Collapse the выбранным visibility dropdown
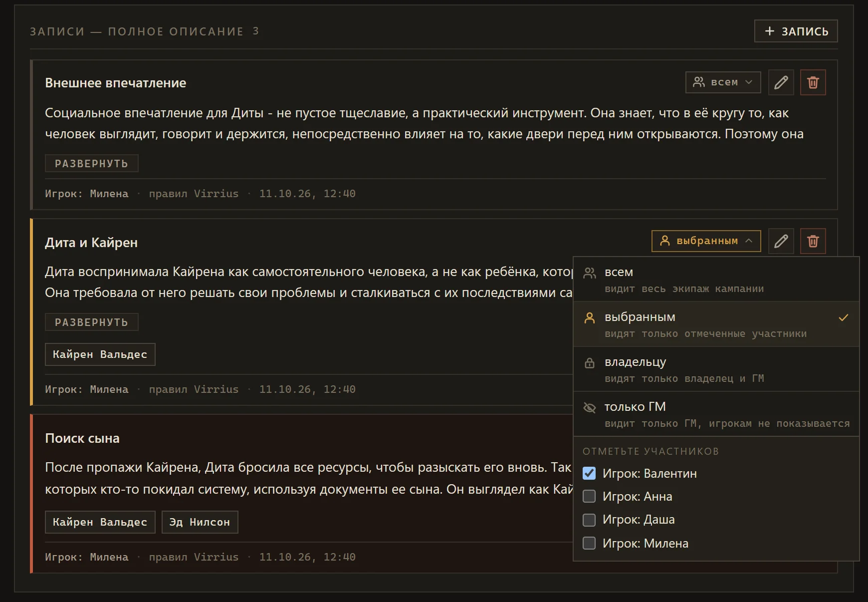 click(x=706, y=241)
